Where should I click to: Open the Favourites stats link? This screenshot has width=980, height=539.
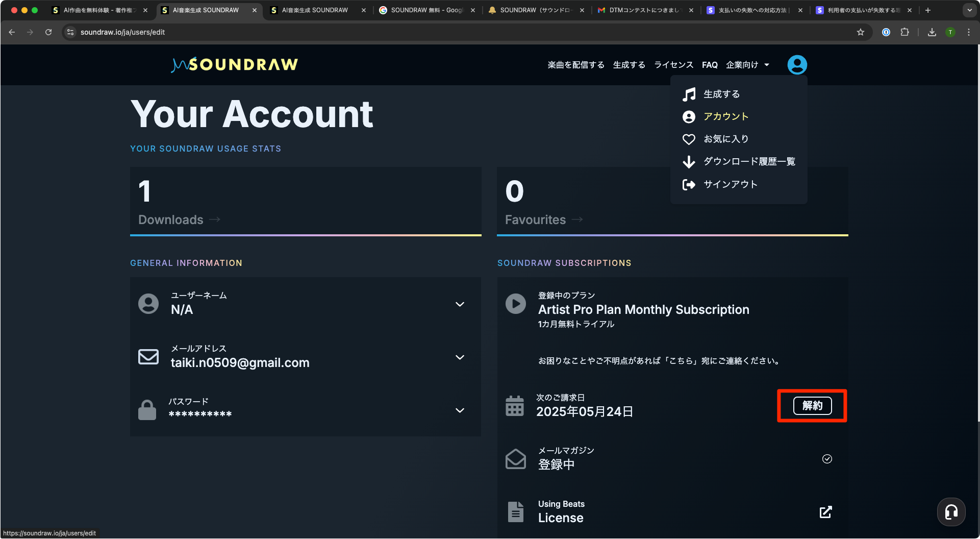tap(544, 219)
